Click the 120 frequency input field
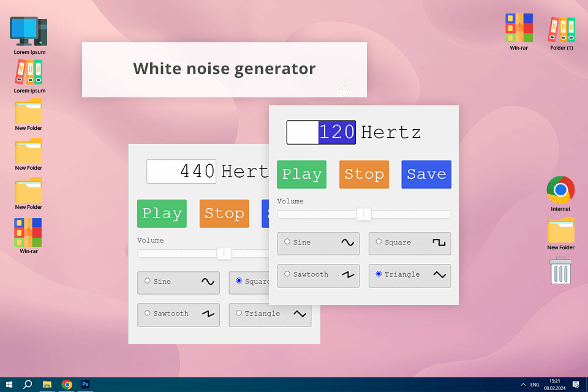This screenshot has width=588, height=392. coord(321,132)
